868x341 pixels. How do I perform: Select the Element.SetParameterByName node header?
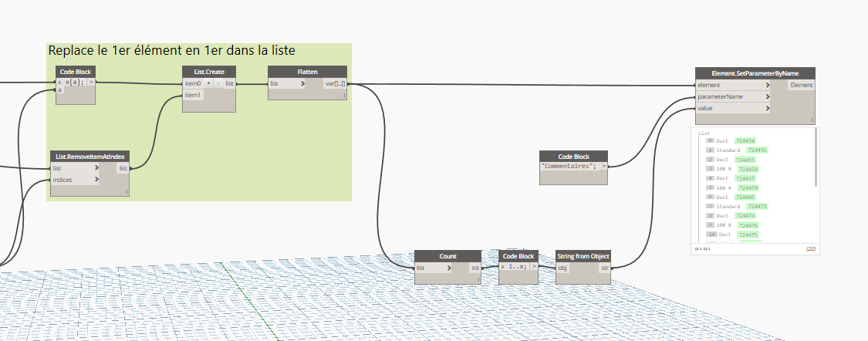point(755,73)
